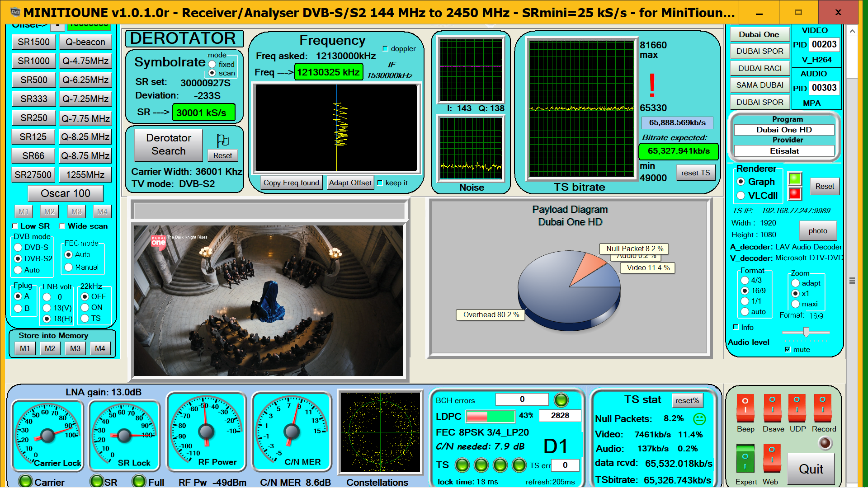Select the DVB-S mode radio button
This screenshot has width=868, height=488.
18,247
